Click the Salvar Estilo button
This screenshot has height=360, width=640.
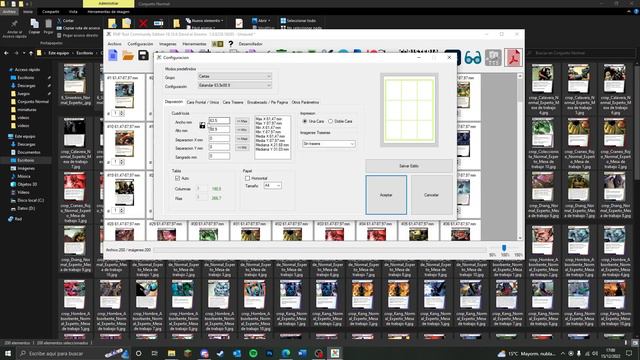(x=409, y=166)
